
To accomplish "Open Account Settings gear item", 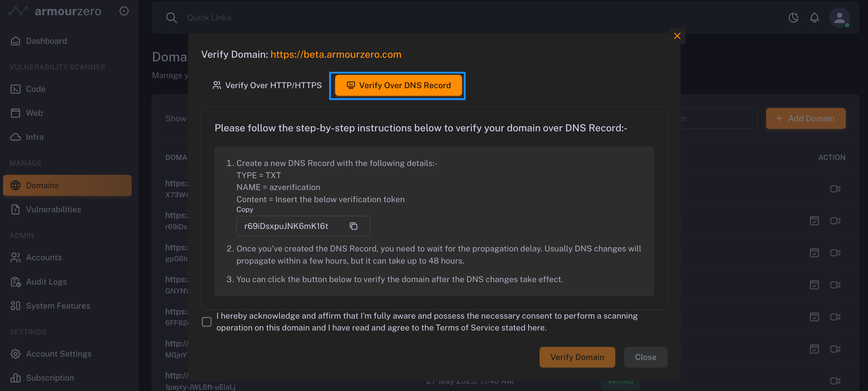I will click(x=59, y=354).
